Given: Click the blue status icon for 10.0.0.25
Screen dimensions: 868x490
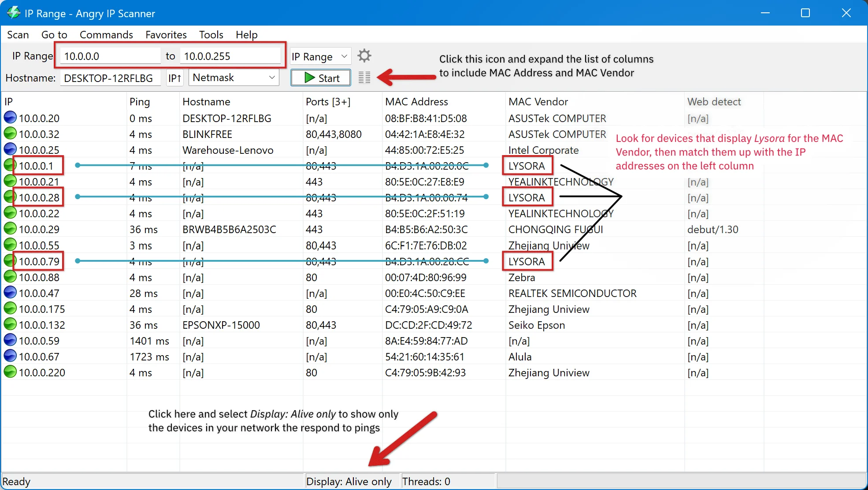Looking at the screenshot, I should pos(10,149).
